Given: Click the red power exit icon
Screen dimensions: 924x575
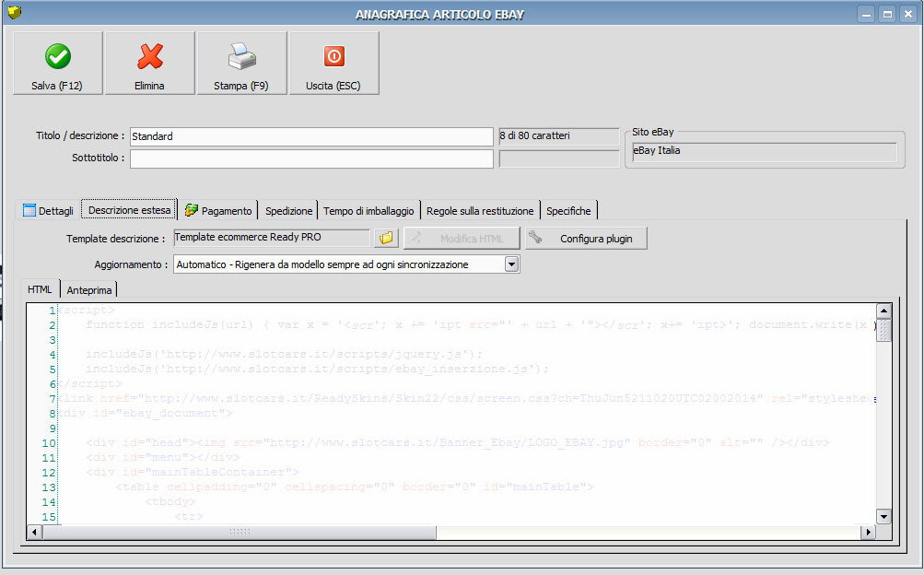Looking at the screenshot, I should (334, 56).
